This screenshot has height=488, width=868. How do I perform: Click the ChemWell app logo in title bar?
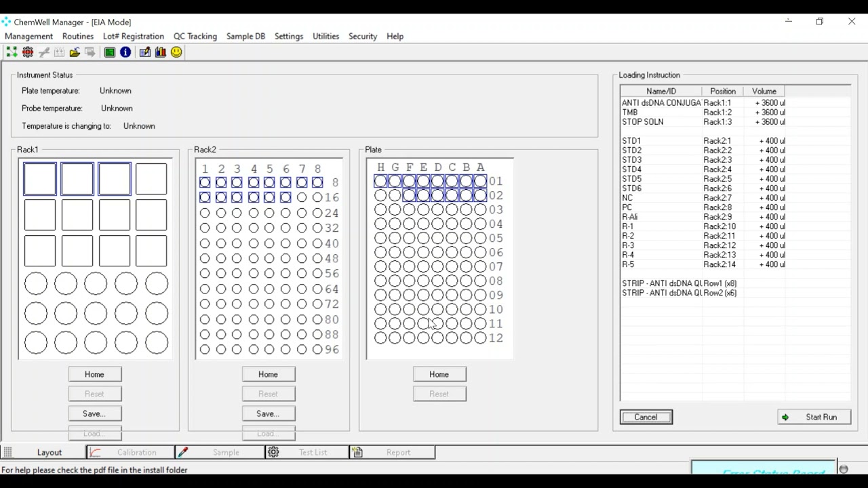pos(6,22)
